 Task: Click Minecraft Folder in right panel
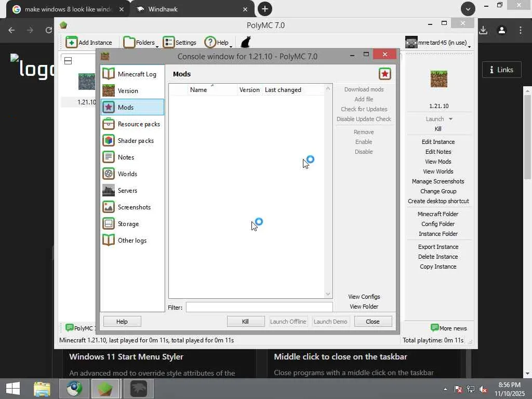click(x=438, y=214)
